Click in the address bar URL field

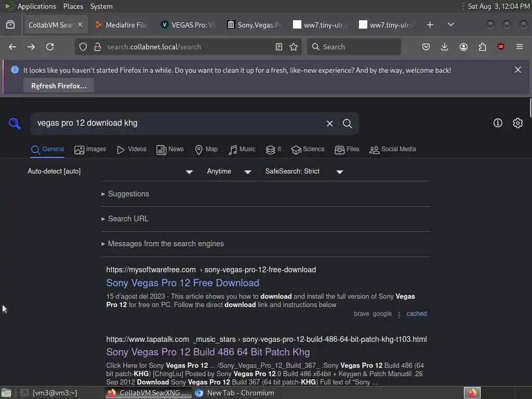pos(188,47)
